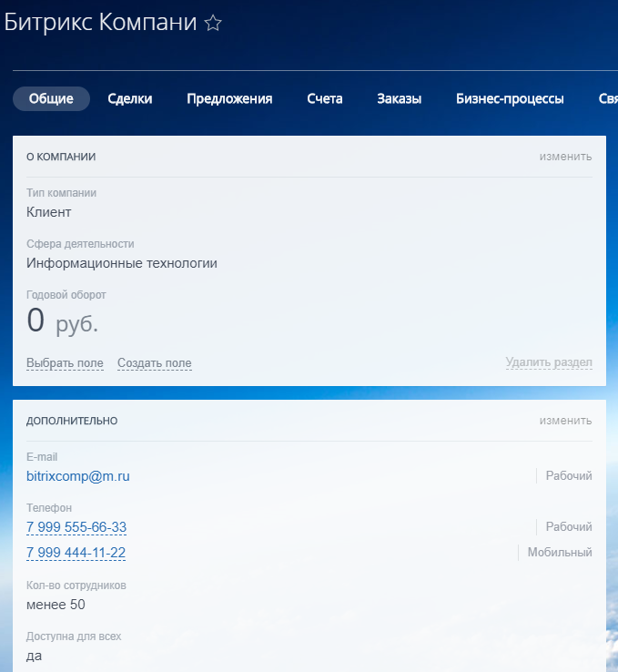Image resolution: width=618 pixels, height=672 pixels.
Task: Click изменить in О компании section
Action: (x=565, y=157)
